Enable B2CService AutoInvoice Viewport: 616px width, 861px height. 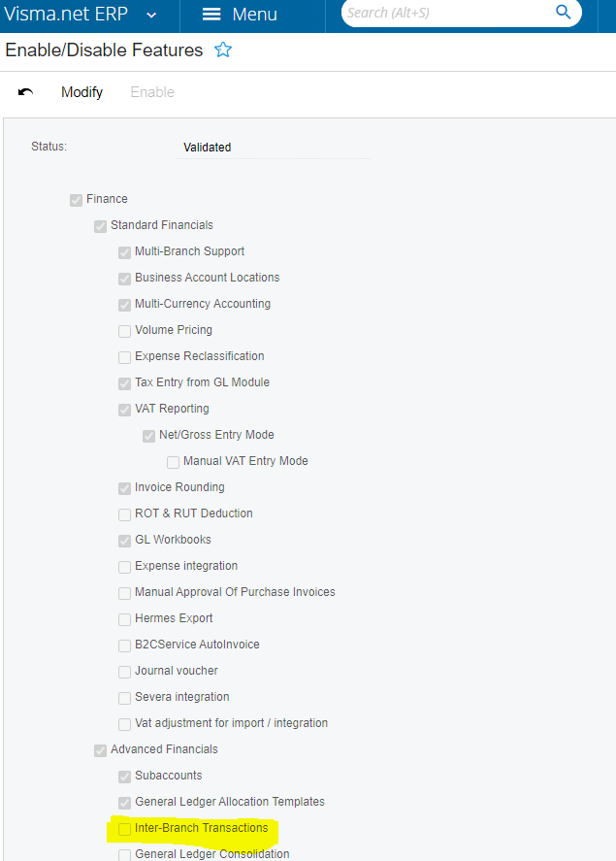(124, 645)
